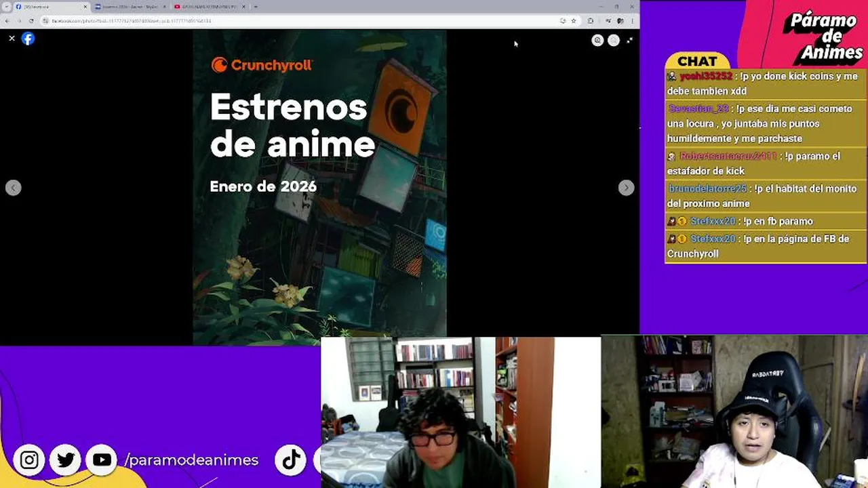Select 'el habitat del monito' chat message
The image size is (868, 488).
[766, 196]
